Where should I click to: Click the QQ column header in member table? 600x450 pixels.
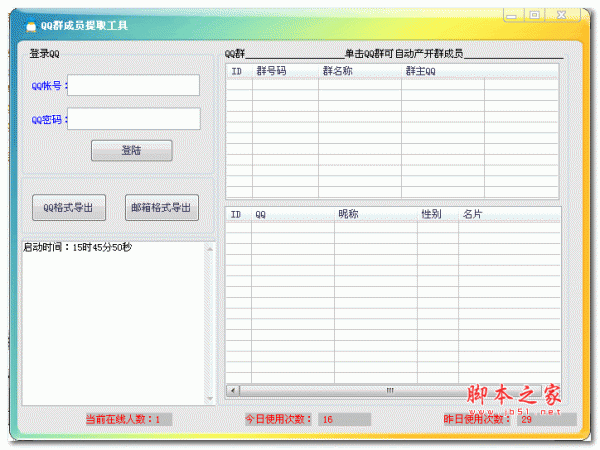tap(293, 214)
